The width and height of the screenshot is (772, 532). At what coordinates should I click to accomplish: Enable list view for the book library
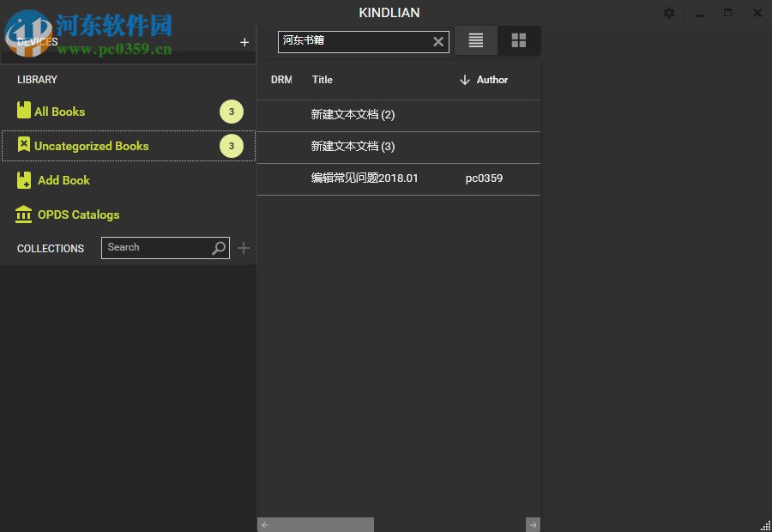pos(476,40)
